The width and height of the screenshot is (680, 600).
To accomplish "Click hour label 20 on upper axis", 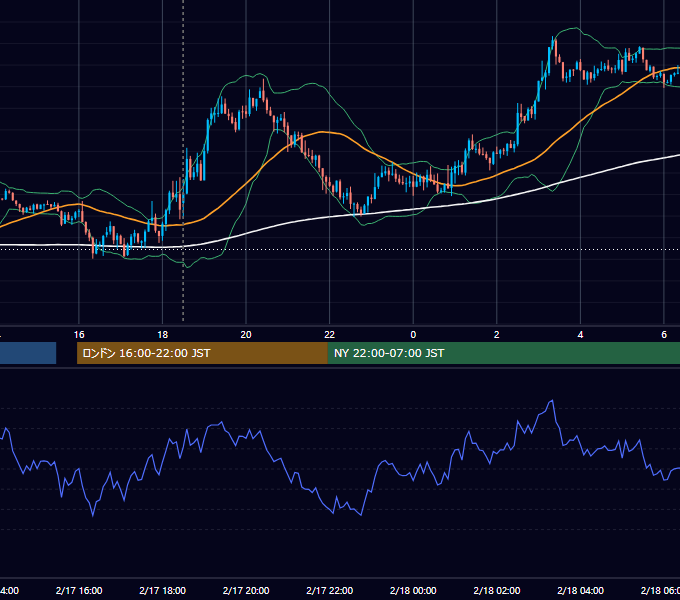I will click(246, 335).
